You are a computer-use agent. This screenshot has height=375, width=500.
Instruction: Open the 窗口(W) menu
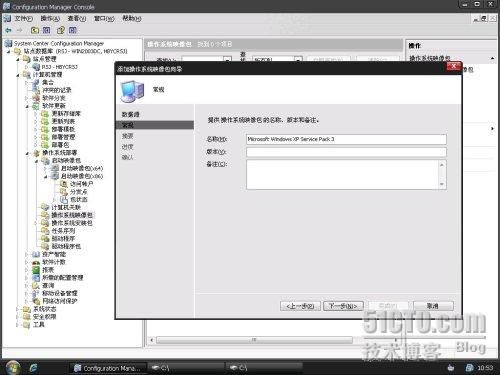[x=104, y=18]
